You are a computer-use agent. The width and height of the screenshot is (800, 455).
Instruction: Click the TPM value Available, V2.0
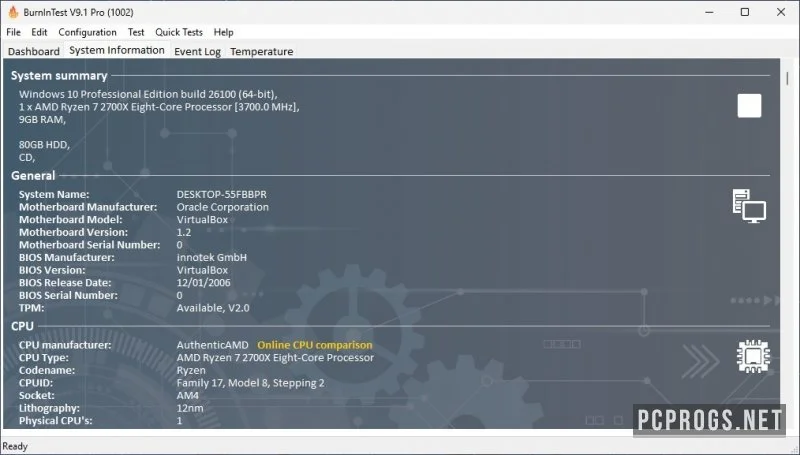[213, 308]
